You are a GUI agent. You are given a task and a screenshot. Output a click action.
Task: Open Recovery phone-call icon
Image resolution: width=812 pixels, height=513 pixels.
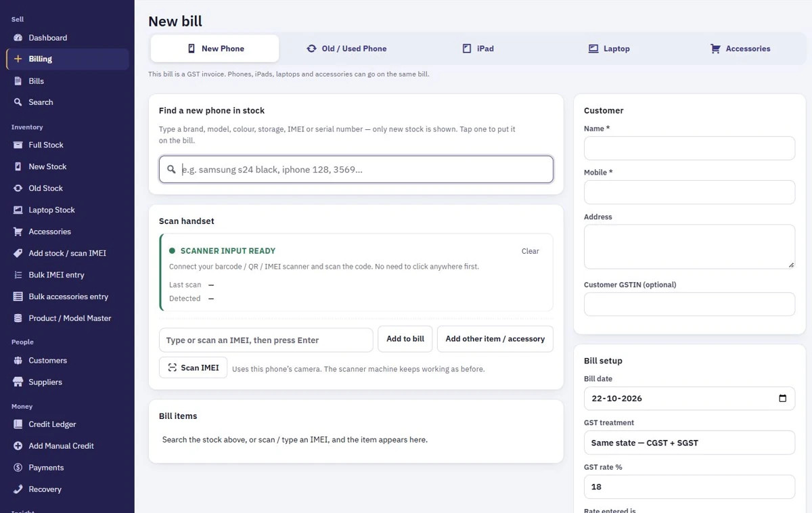click(x=18, y=489)
